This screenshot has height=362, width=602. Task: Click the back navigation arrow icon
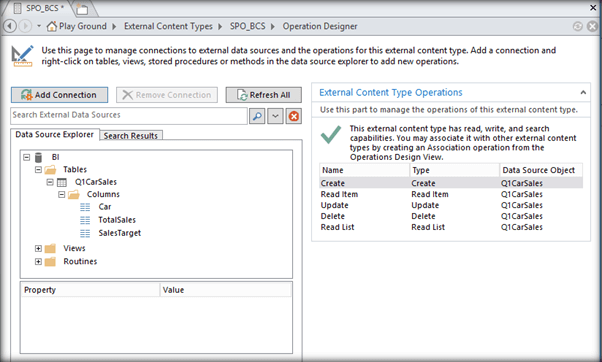coord(10,26)
